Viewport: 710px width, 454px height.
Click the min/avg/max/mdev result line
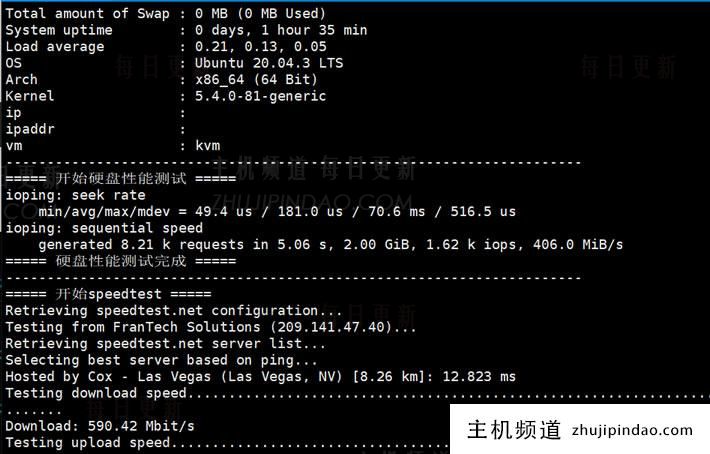tap(277, 211)
